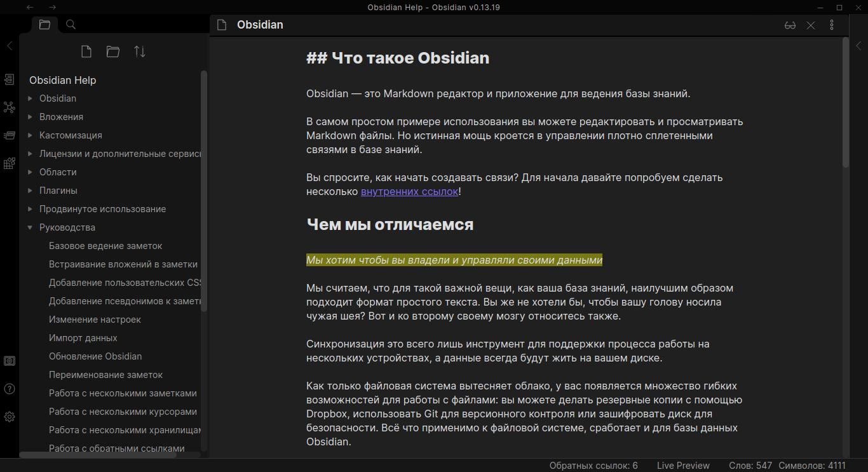Open the command palette ribbon icon

(x=10, y=163)
